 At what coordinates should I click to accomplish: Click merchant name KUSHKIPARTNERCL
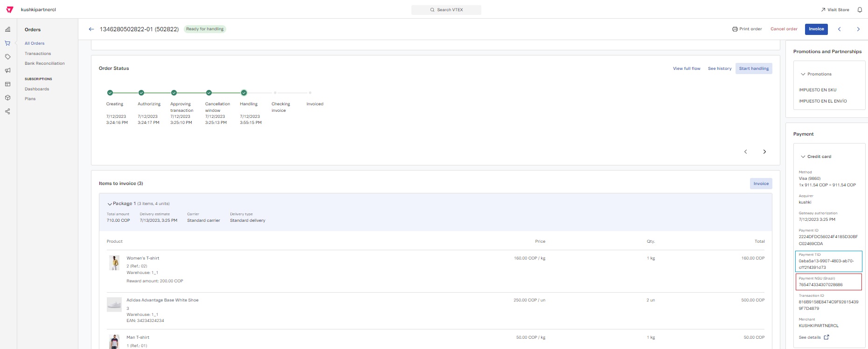819,326
